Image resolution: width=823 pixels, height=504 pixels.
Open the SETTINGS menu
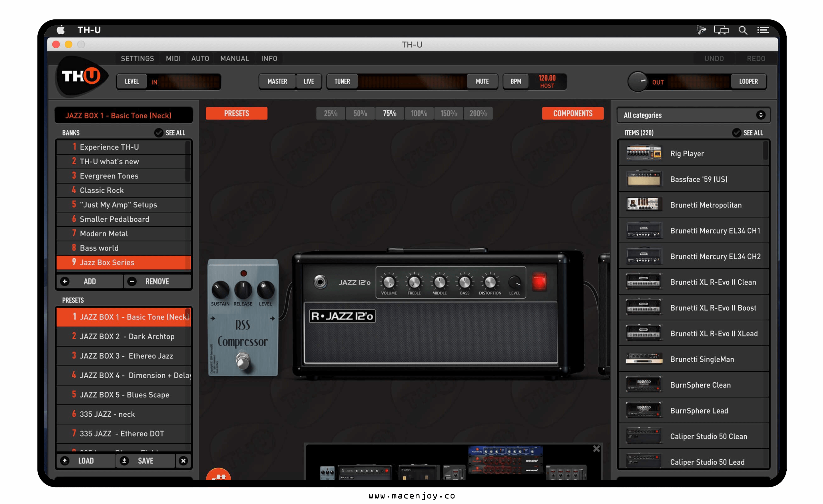[137, 58]
